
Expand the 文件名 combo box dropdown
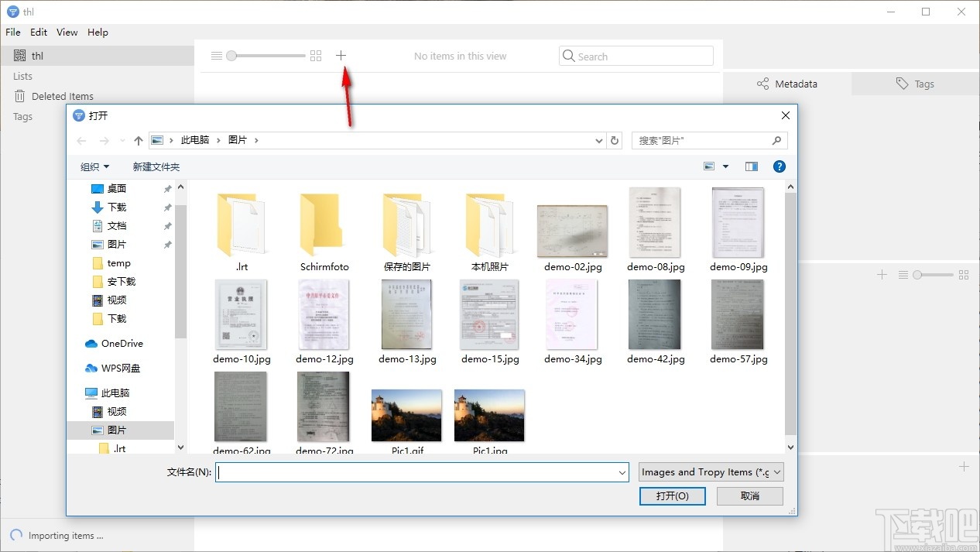click(622, 472)
